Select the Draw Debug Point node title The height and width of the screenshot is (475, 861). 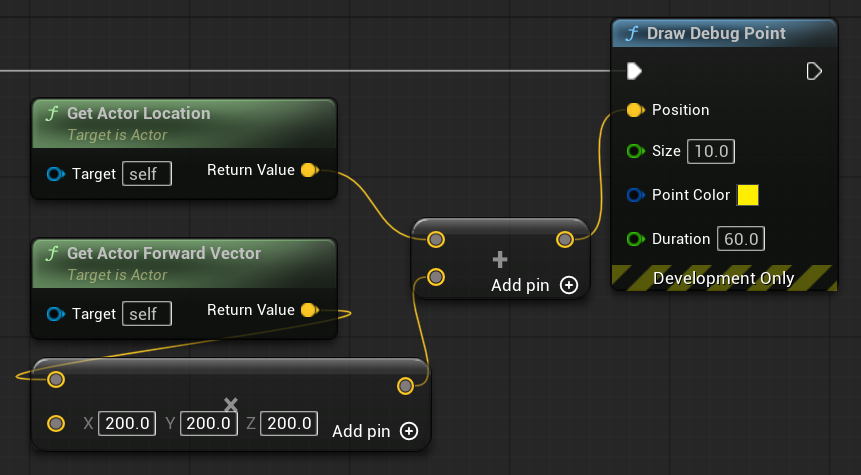tap(716, 34)
